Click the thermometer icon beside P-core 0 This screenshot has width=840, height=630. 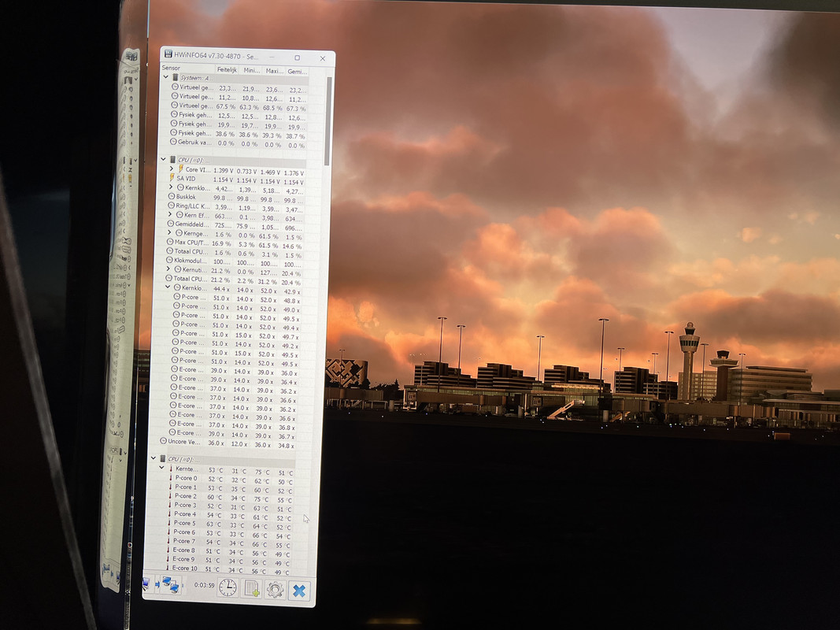tap(170, 477)
